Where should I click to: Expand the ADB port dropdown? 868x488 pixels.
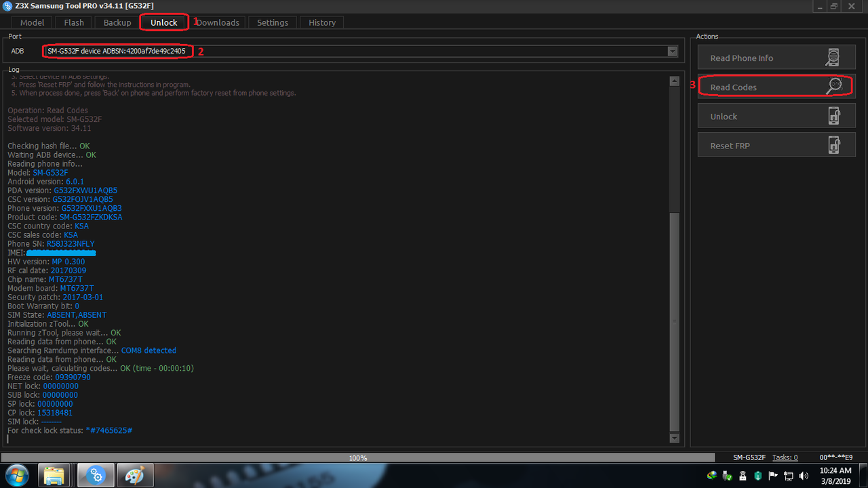pos(672,52)
